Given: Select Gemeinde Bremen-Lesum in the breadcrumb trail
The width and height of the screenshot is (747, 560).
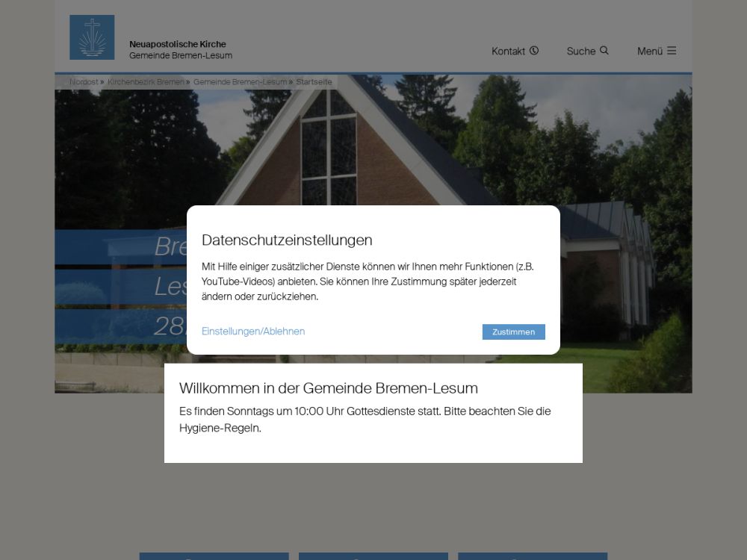Looking at the screenshot, I should (x=240, y=81).
